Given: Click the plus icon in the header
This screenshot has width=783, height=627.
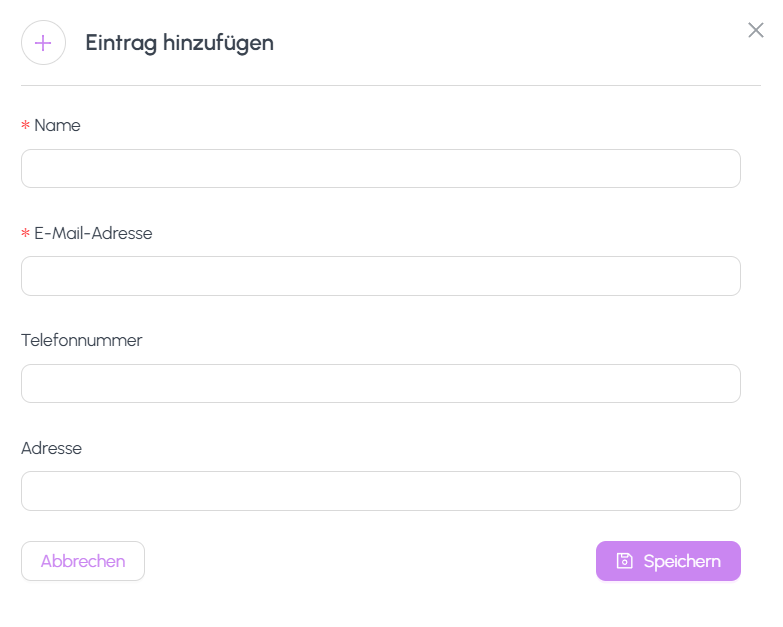Looking at the screenshot, I should [x=43, y=43].
